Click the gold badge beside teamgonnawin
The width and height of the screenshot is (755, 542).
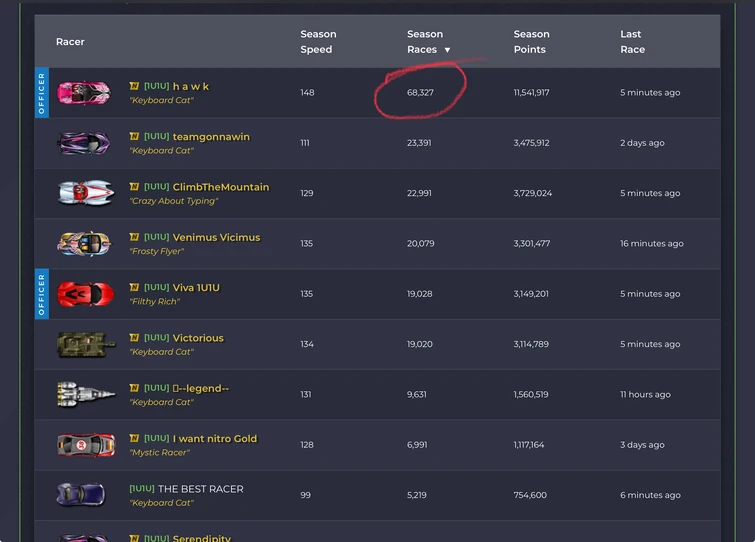[134, 137]
